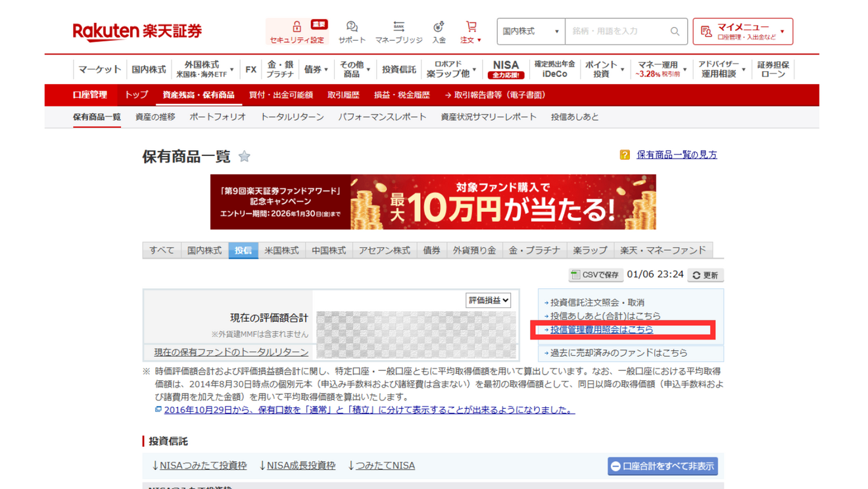Switch to the 中国株式 product tab
Screen dimensions: 868x489
(x=329, y=251)
